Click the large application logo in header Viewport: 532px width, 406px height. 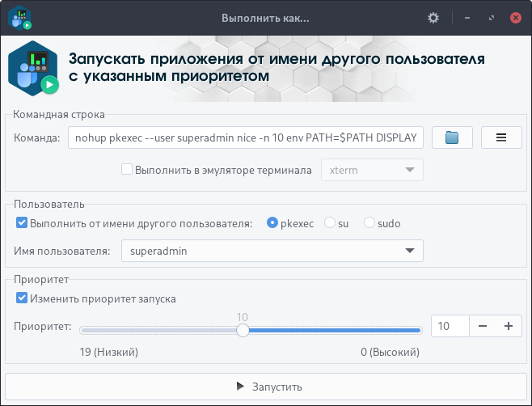(x=35, y=69)
